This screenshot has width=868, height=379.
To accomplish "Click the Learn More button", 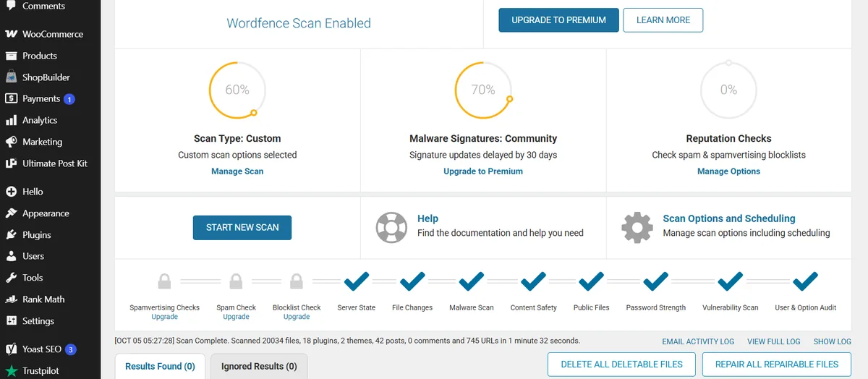I will (x=663, y=20).
